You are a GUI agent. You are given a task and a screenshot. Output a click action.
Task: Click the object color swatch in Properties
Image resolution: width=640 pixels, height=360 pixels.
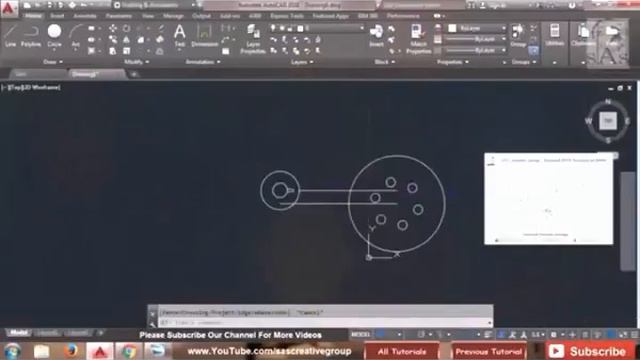(x=452, y=28)
